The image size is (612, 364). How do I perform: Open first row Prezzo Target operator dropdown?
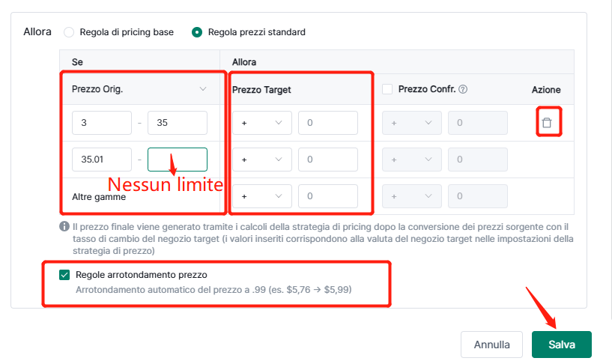tap(262, 123)
